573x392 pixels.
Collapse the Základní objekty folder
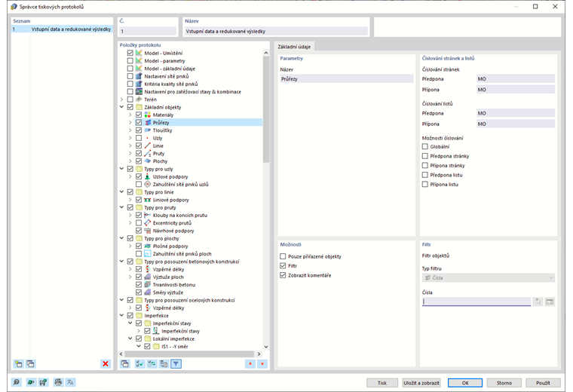121,107
